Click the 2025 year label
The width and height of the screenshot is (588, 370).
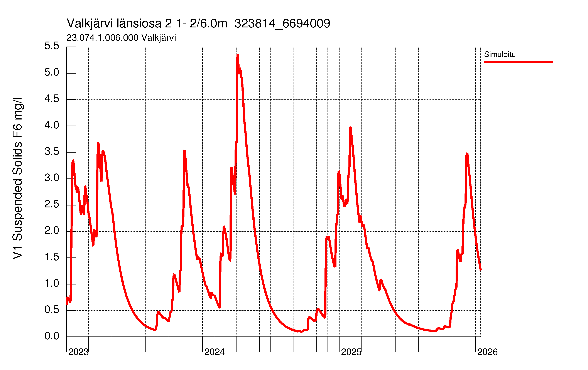(351, 352)
